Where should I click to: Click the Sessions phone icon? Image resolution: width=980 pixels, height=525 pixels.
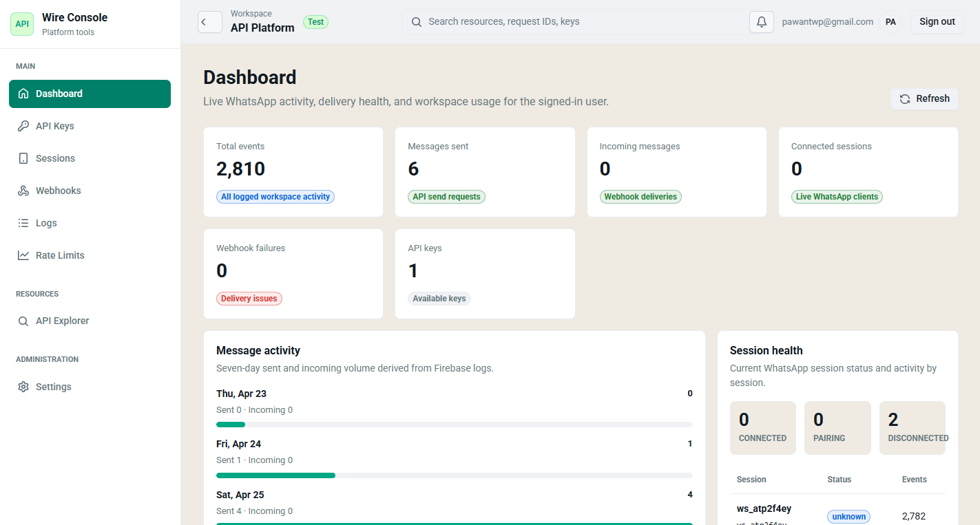pos(23,158)
